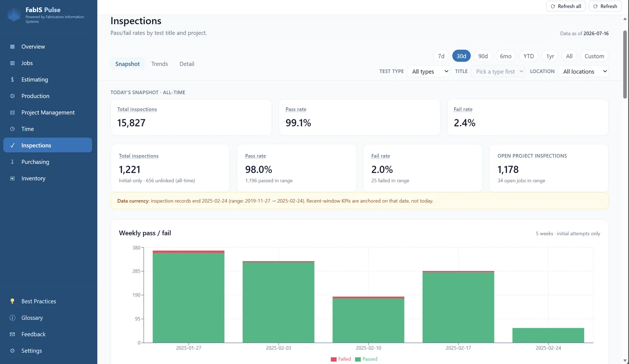Choose the Custom date range

(x=594, y=56)
